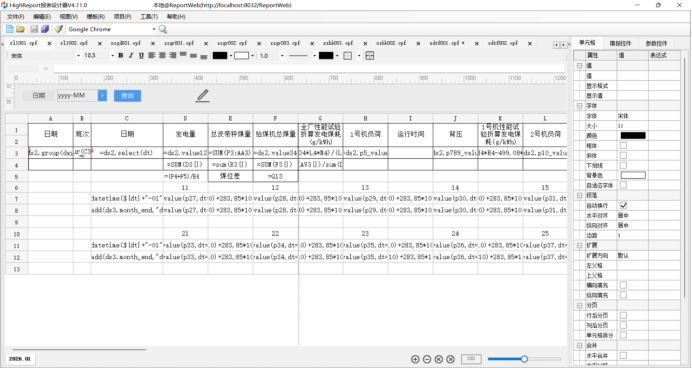
Task: Open the Google Chrome browser dropdown
Action: click(154, 29)
